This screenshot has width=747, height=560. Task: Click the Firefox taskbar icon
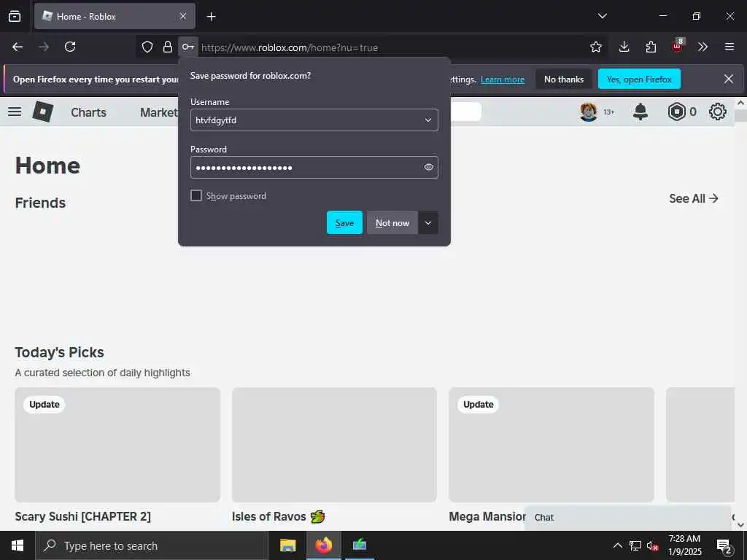323,545
